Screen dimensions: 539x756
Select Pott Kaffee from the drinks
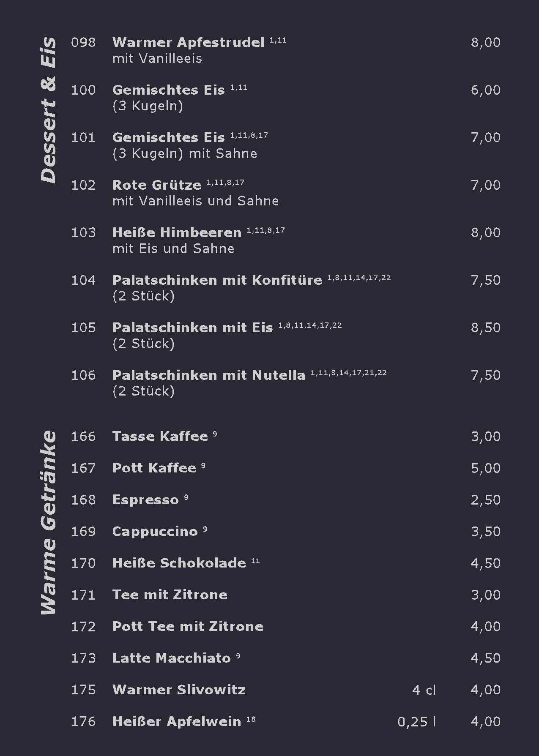[x=154, y=468]
